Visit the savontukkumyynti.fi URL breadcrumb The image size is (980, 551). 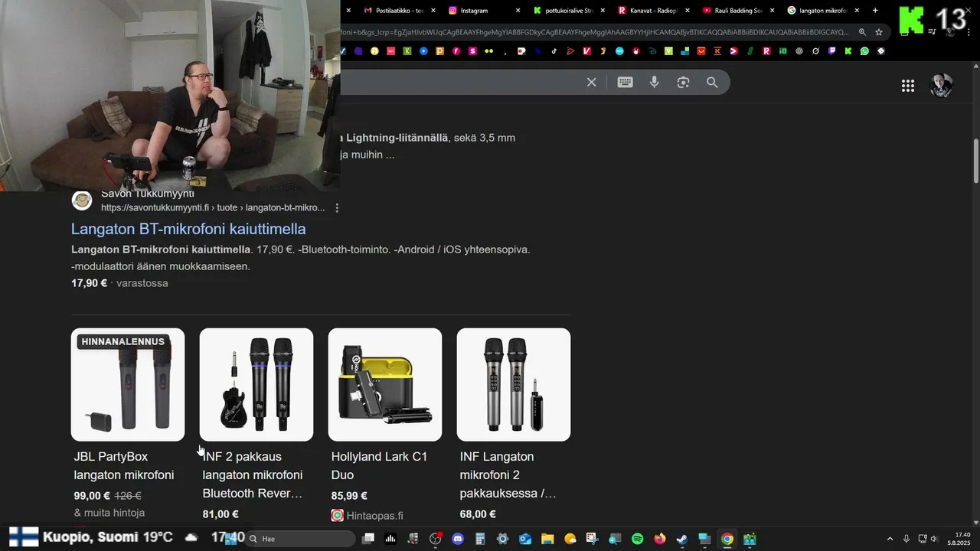pos(213,208)
